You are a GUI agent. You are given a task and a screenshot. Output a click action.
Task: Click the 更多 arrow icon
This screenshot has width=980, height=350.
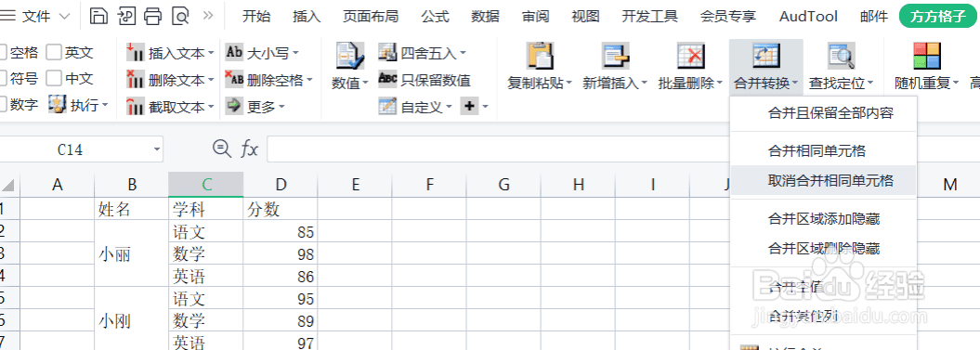coord(234,106)
